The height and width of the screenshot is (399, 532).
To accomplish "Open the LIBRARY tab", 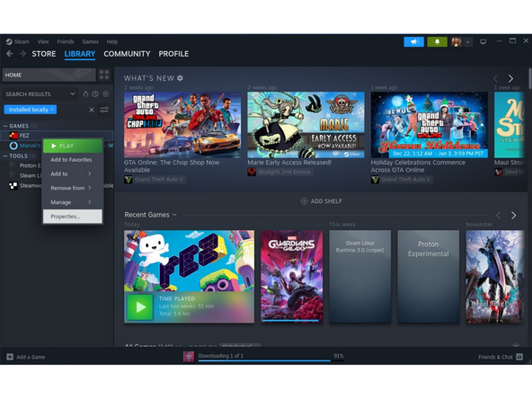I will [x=80, y=54].
